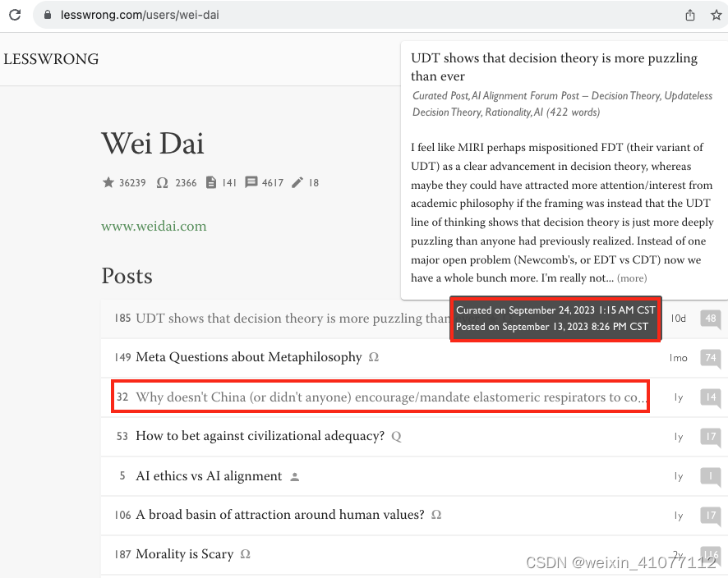The height and width of the screenshot is (578, 728).
Task: Click the padlock site information icon
Action: [46, 14]
